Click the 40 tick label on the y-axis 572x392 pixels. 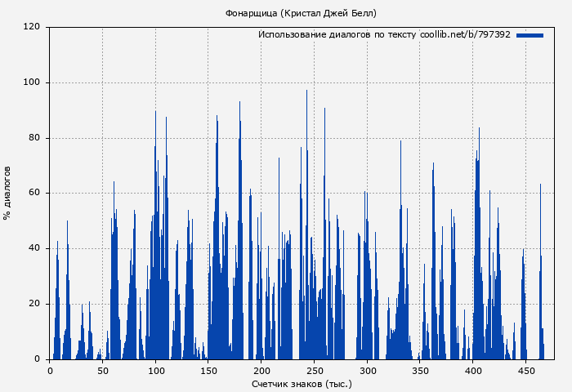coord(34,249)
